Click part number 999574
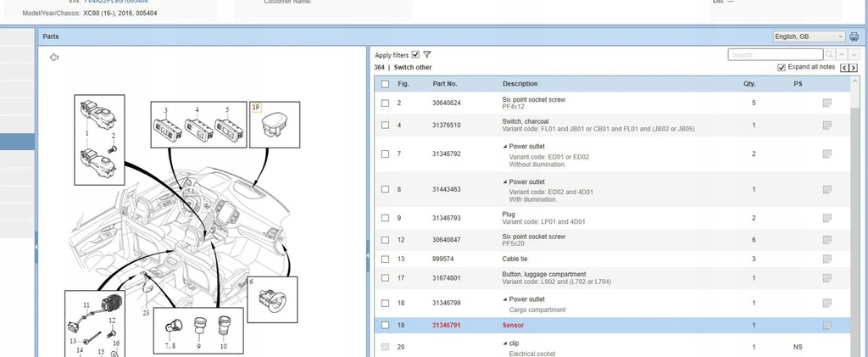 click(442, 259)
